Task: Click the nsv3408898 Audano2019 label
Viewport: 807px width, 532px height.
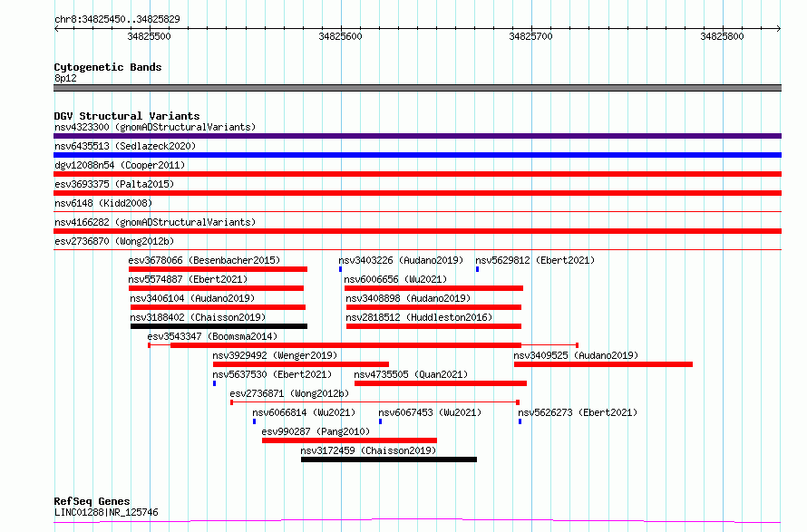Action: tap(408, 298)
